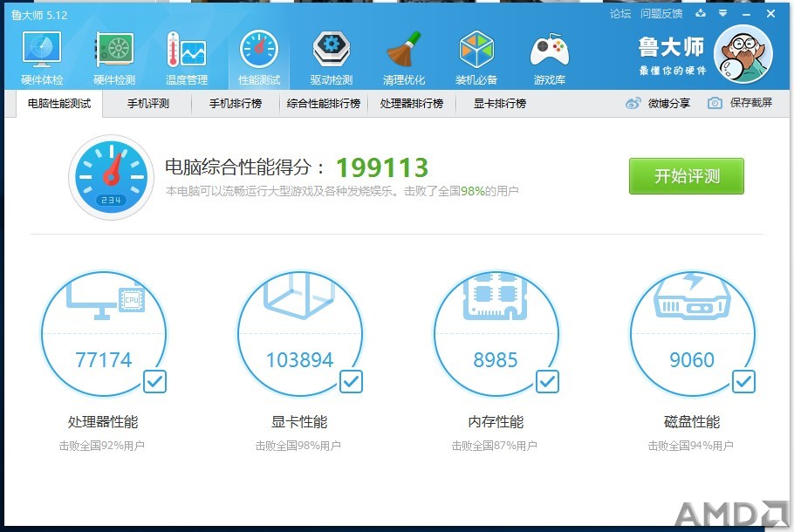Screen dimensions: 794x532
Task: Switch to the 显卡排行榜 tab
Action: point(500,104)
